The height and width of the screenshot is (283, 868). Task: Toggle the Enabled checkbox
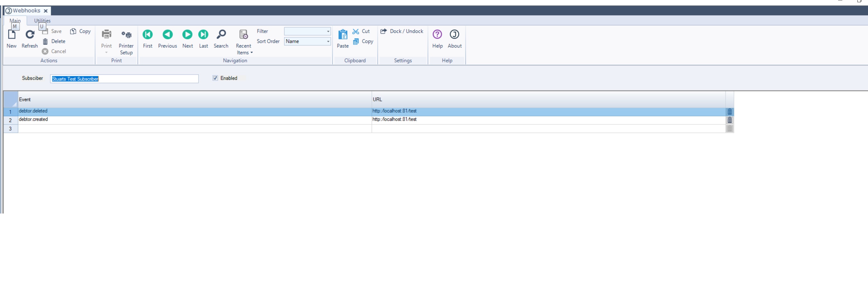(x=215, y=78)
